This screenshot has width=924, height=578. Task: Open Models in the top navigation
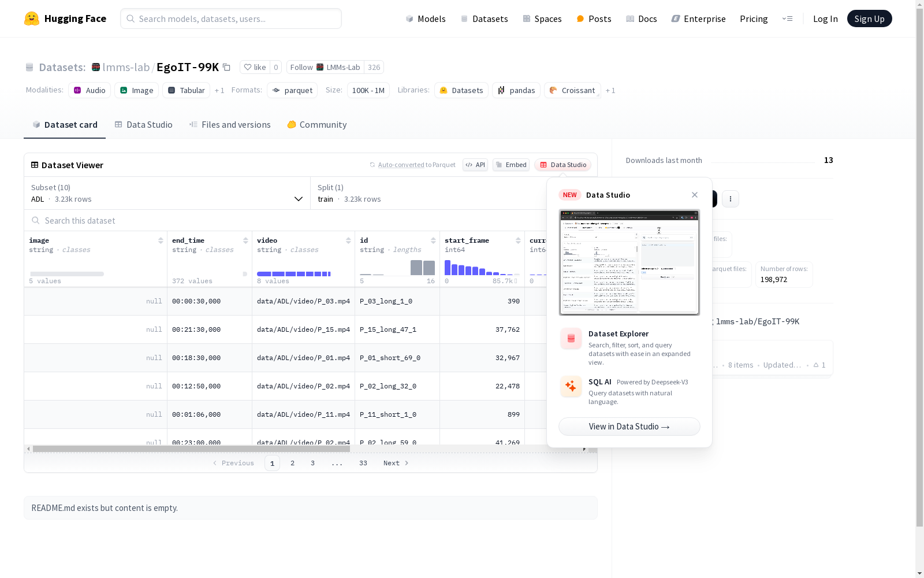click(x=426, y=18)
